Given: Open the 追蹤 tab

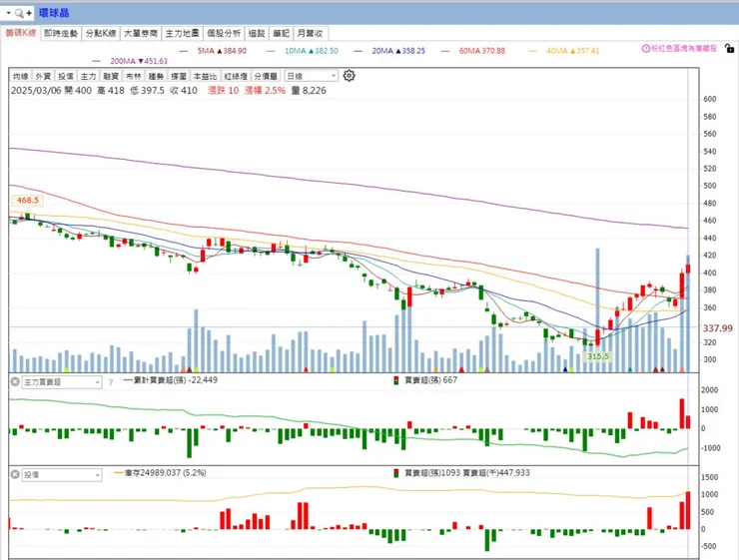Looking at the screenshot, I should (x=257, y=33).
